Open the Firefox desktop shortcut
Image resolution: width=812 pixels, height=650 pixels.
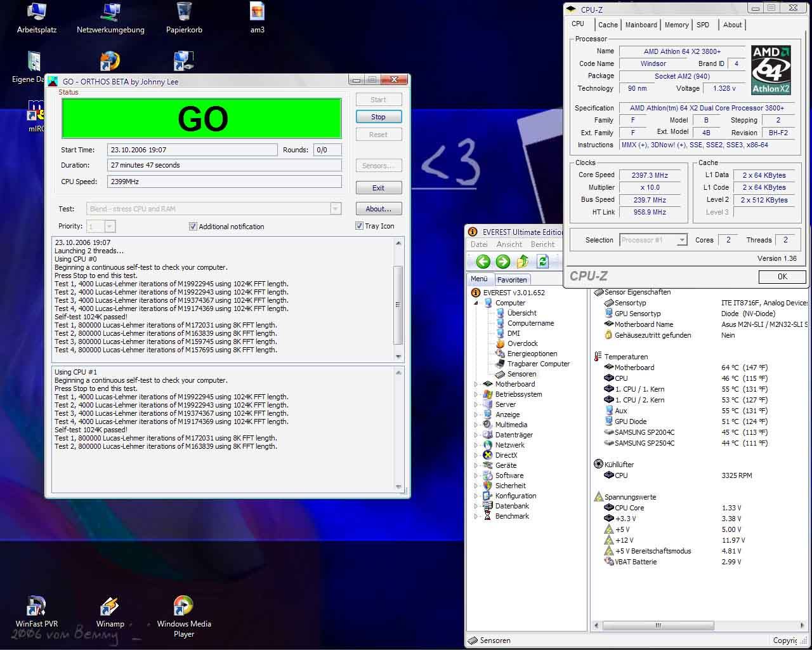pos(110,61)
